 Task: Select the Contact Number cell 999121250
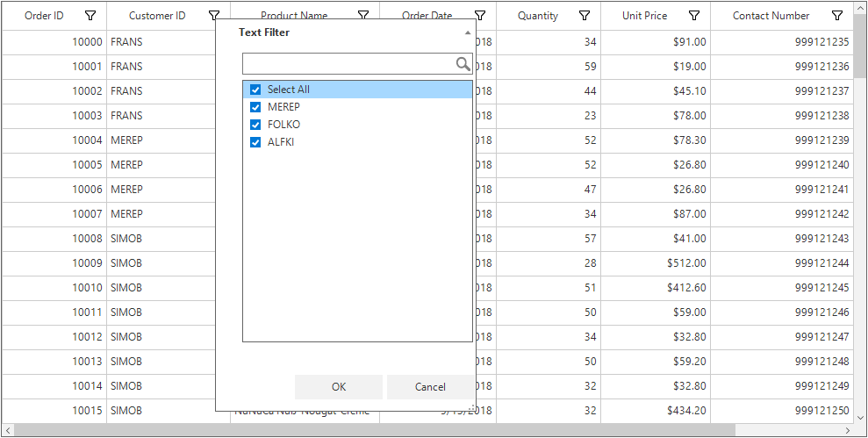tap(782, 411)
